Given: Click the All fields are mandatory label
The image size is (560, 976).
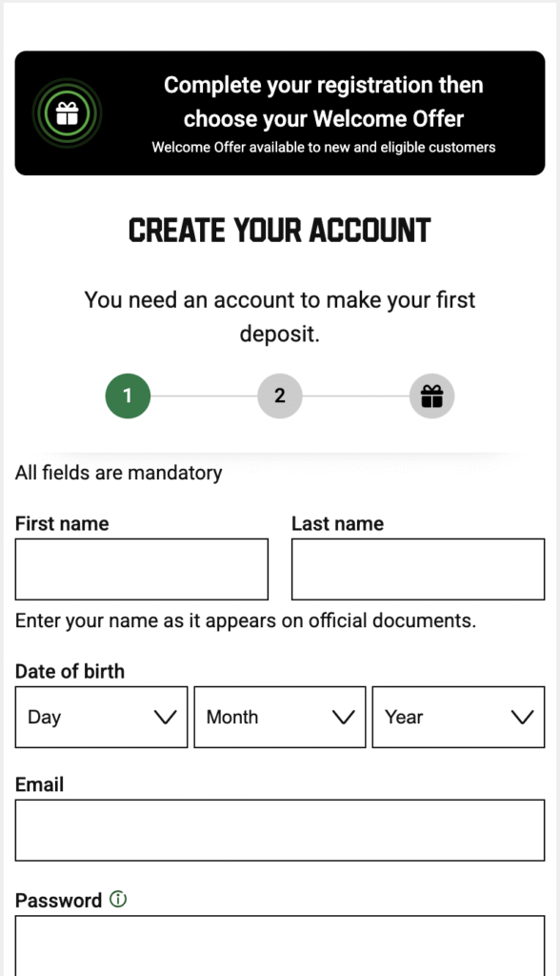Looking at the screenshot, I should 116,473.
